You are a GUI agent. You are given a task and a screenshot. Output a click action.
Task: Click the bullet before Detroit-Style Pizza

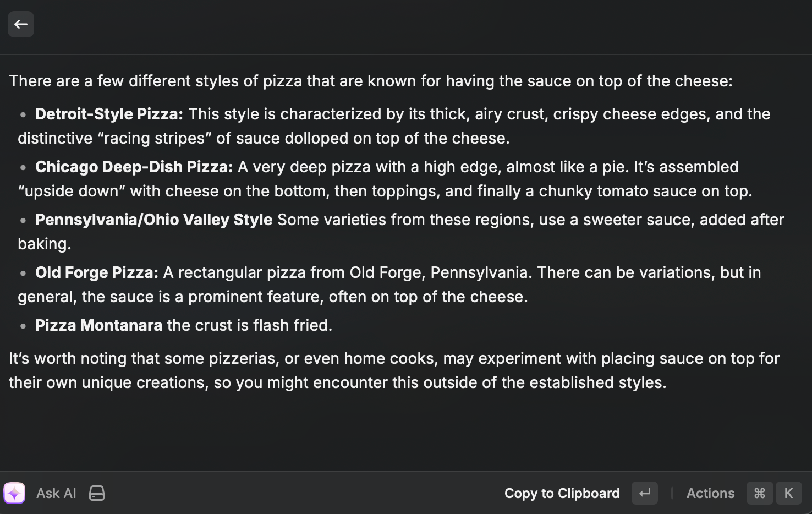click(x=23, y=114)
